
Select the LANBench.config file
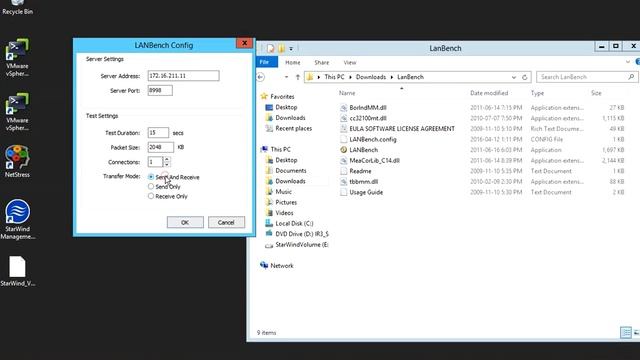point(373,139)
